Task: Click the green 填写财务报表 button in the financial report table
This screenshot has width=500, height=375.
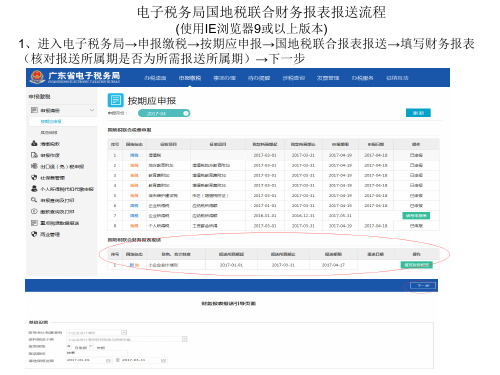Action: pyautogui.click(x=416, y=265)
